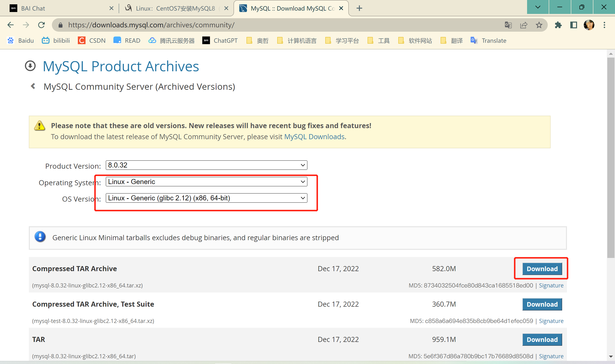The height and width of the screenshot is (364, 615).
Task: Open the Operating System dropdown
Action: tap(206, 181)
